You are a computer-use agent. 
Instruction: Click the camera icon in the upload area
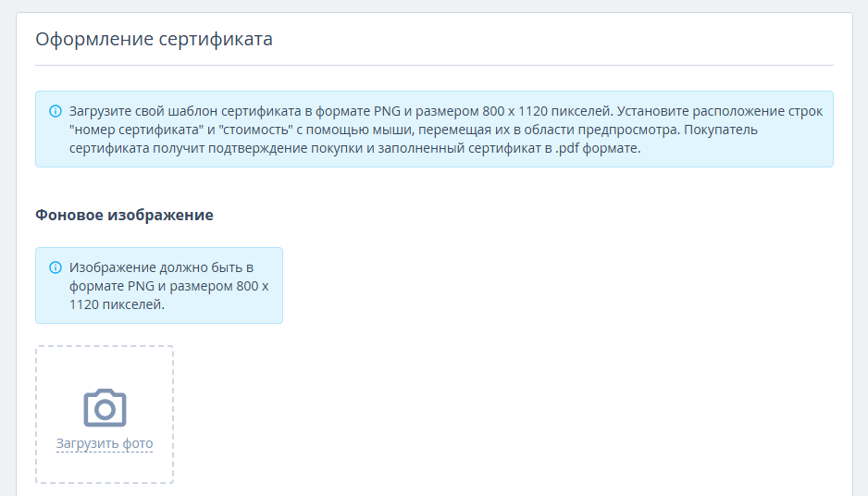105,408
